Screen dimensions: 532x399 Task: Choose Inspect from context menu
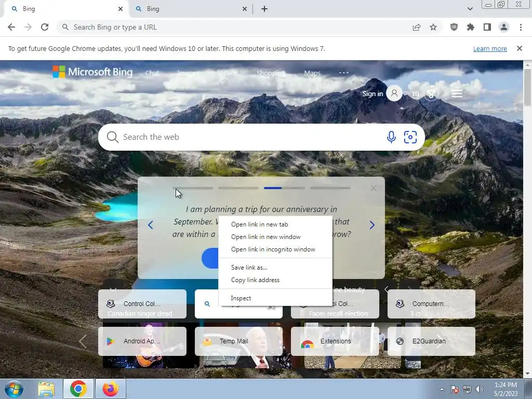(x=275, y=298)
